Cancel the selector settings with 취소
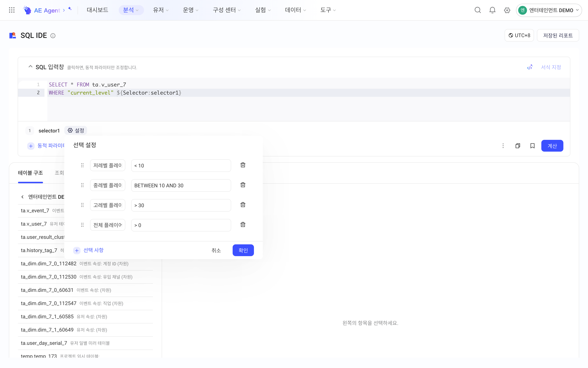Viewport: 588px width, 368px height. coord(216,250)
